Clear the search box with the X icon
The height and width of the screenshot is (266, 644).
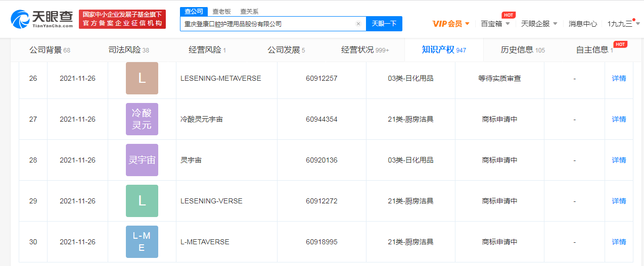pyautogui.click(x=358, y=24)
